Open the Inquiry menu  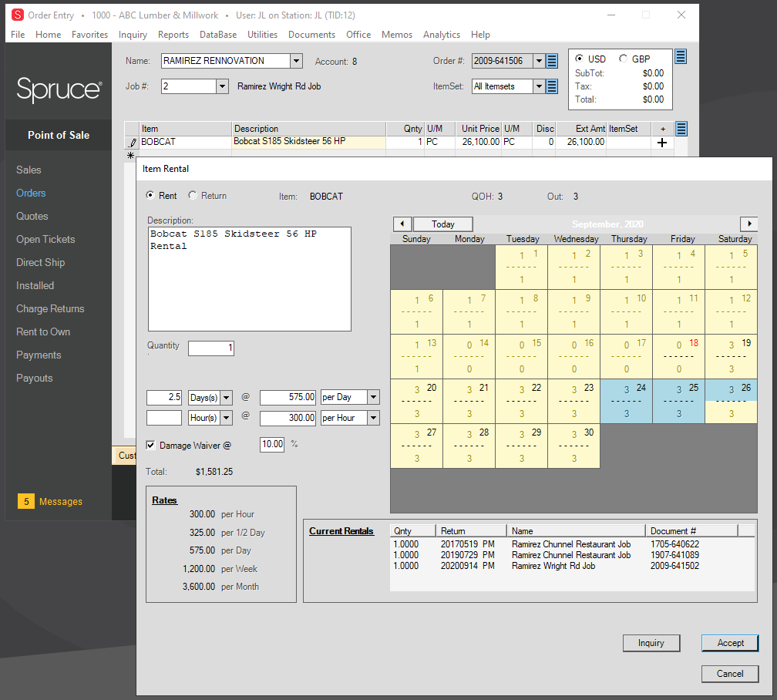tap(133, 35)
